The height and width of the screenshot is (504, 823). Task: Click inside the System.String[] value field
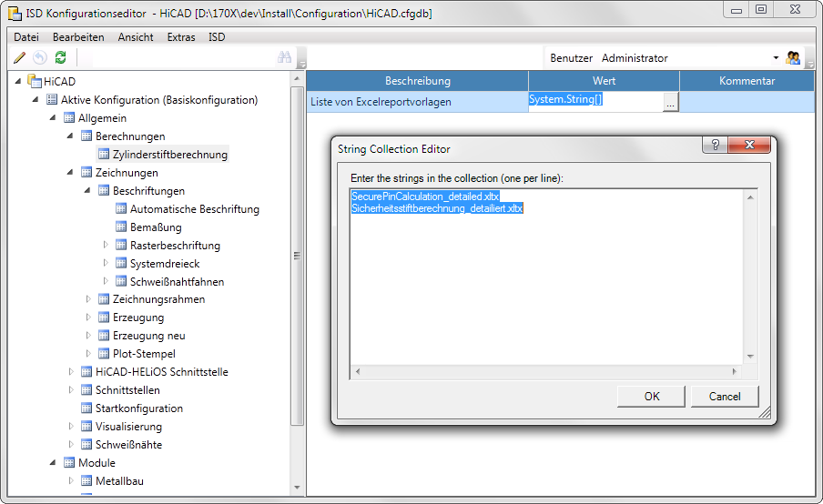click(x=595, y=102)
